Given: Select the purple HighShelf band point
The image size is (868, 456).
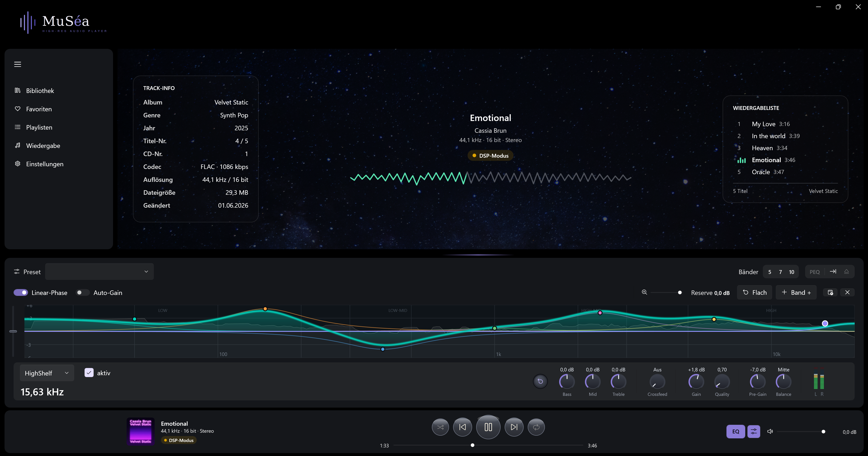Looking at the screenshot, I should [825, 323].
